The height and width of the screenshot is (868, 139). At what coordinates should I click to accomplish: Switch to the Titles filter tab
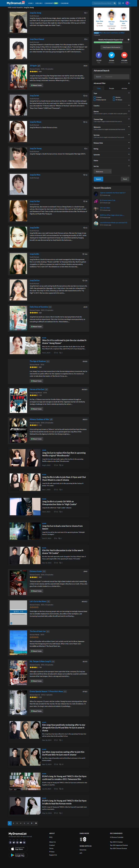pyautogui.click(x=99, y=88)
